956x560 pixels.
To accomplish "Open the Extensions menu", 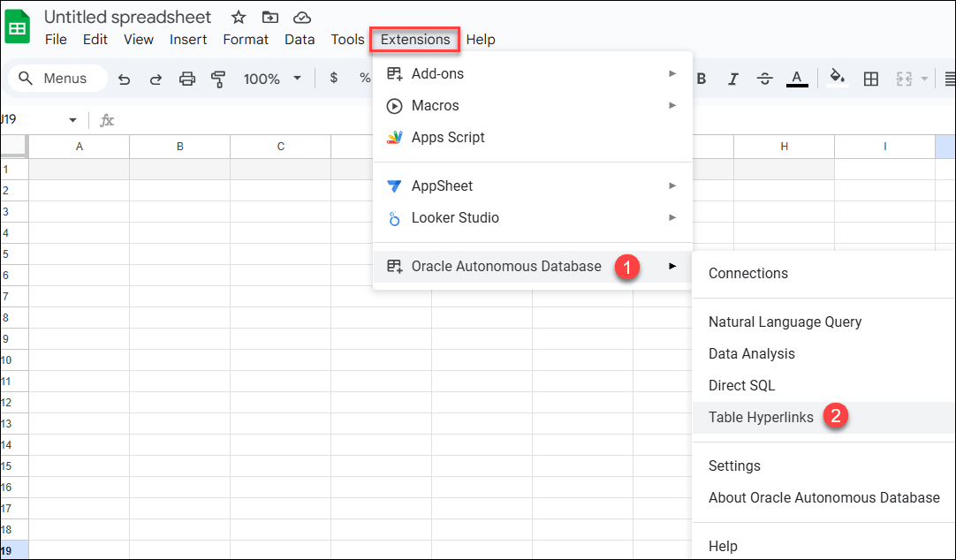I will click(414, 40).
